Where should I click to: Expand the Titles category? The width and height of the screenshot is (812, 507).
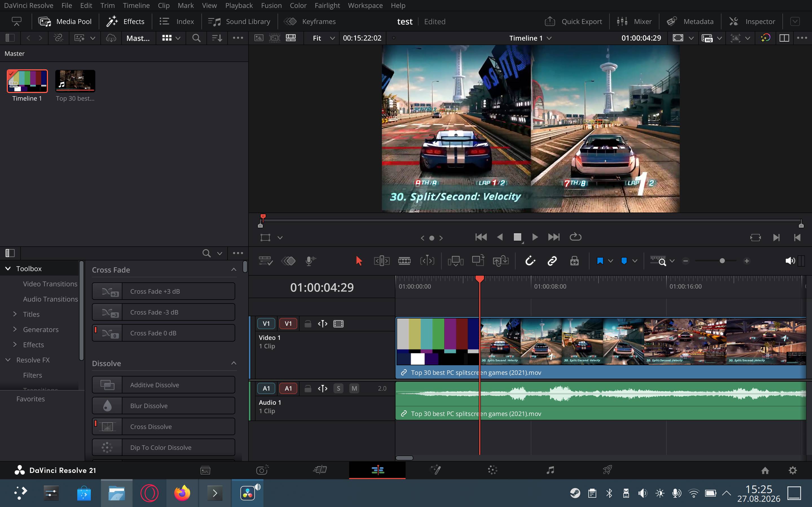coord(15,314)
